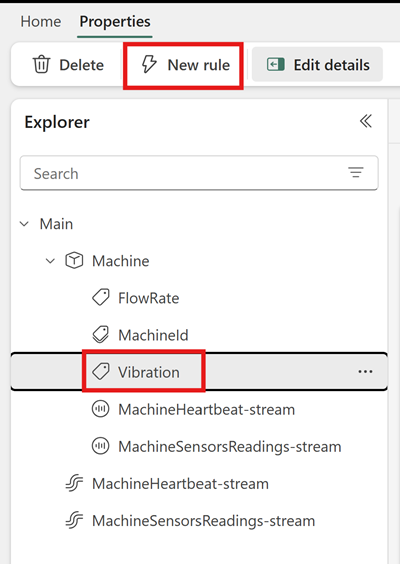Click the MachineId double-tag icon
The width and height of the screenshot is (400, 564).
[101, 335]
